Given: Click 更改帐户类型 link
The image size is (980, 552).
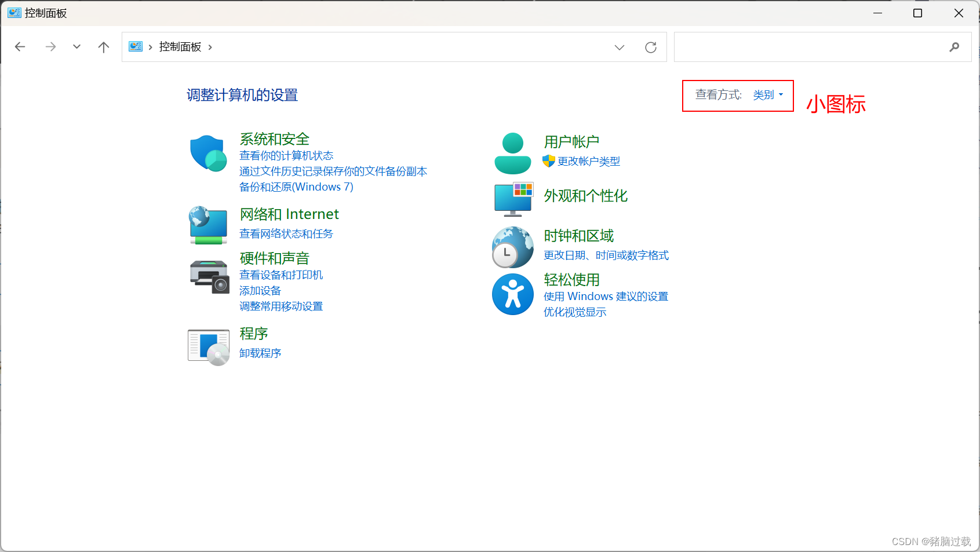Looking at the screenshot, I should [589, 162].
